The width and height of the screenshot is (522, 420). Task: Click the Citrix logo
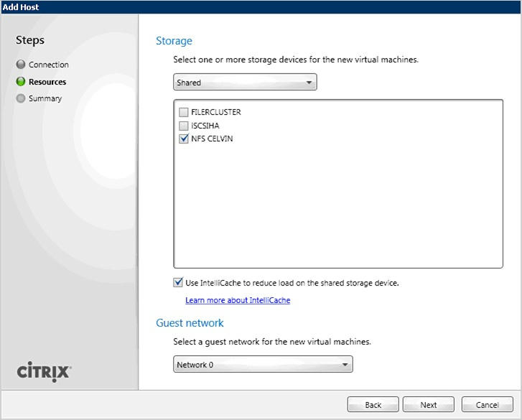click(x=44, y=372)
